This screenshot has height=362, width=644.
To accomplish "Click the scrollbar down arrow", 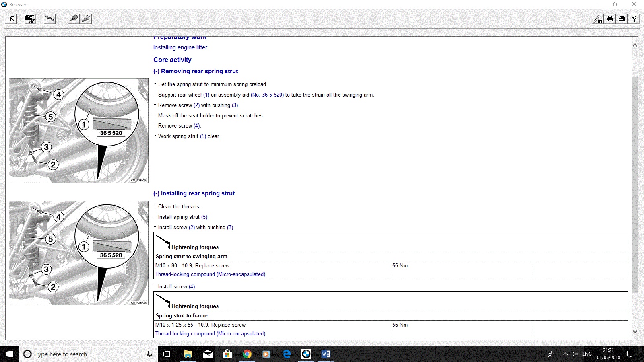I will tap(635, 332).
